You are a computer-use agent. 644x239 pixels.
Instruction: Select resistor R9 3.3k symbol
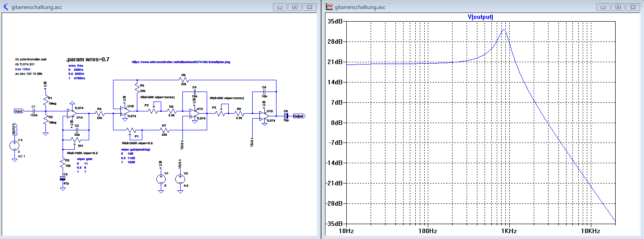pyautogui.click(x=239, y=113)
